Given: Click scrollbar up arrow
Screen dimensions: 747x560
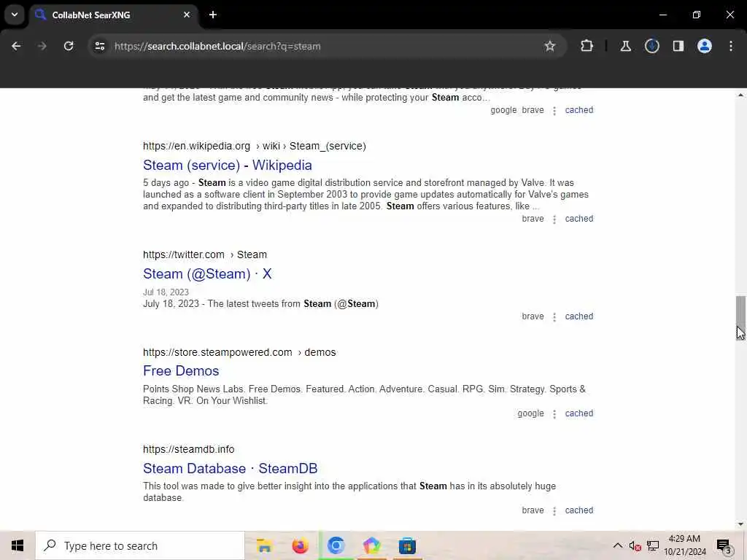Looking at the screenshot, I should pyautogui.click(x=740, y=96).
